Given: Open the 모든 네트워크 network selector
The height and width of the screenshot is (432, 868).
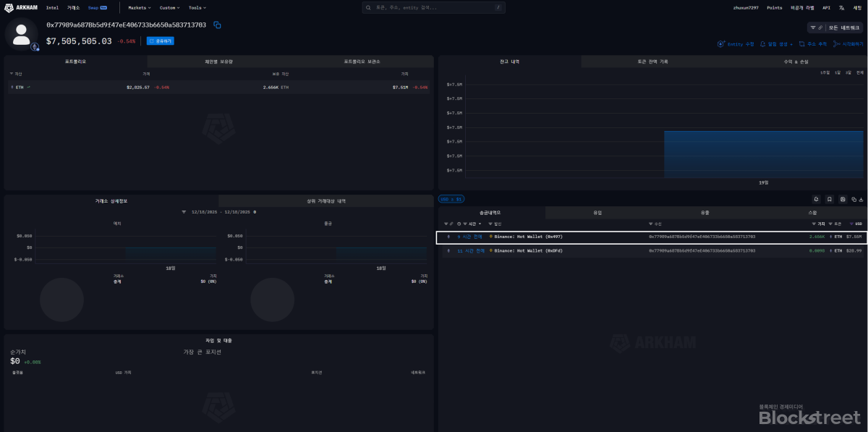Looking at the screenshot, I should click(836, 27).
